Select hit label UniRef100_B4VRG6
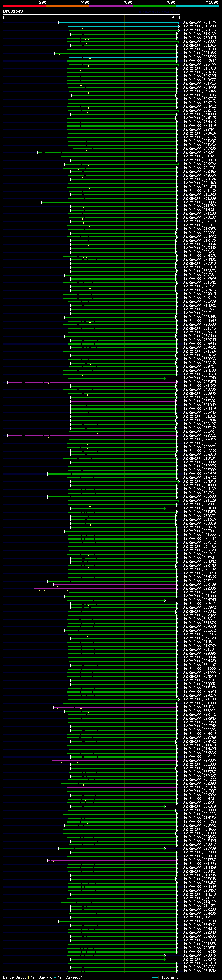The image size is (222, 980). 199,149
